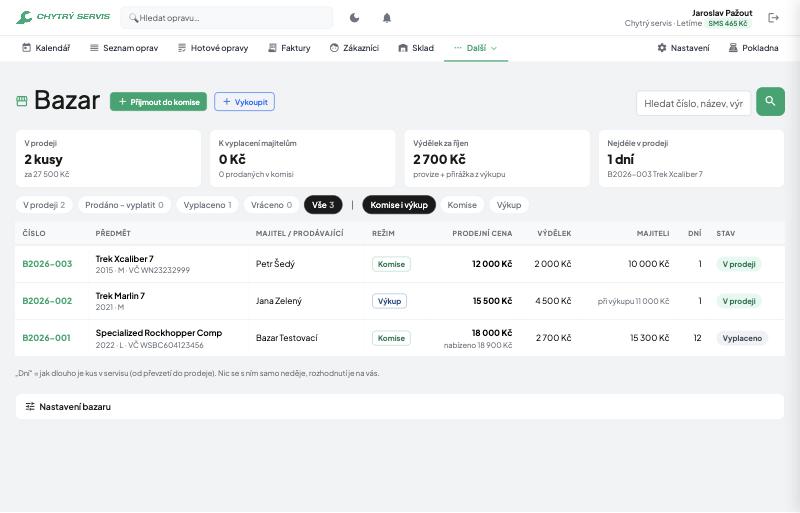
Task: Click PRODEJNÍ CENA column header
Action: pyautogui.click(x=482, y=233)
